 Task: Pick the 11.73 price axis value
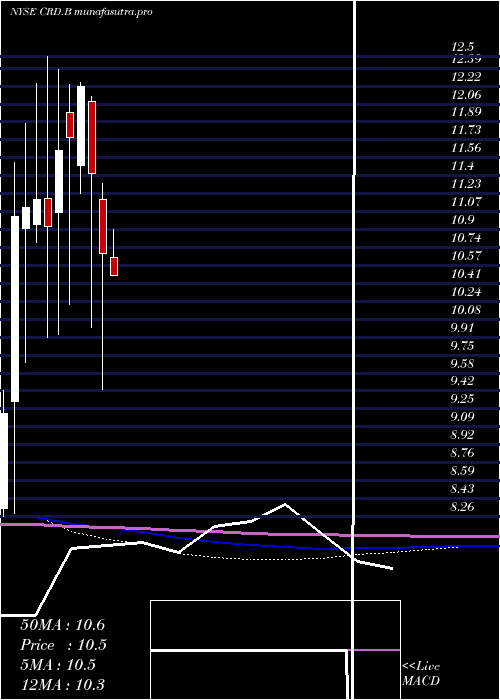(466, 130)
